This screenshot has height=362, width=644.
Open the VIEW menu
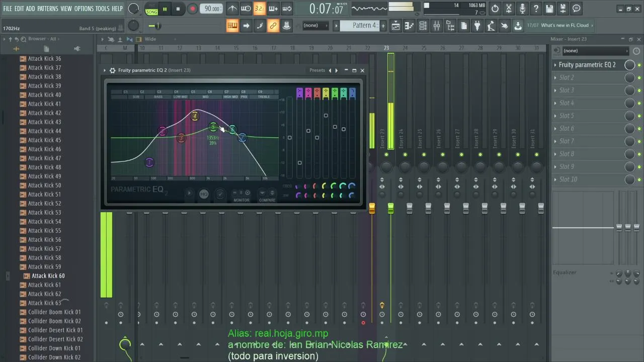[x=66, y=9]
